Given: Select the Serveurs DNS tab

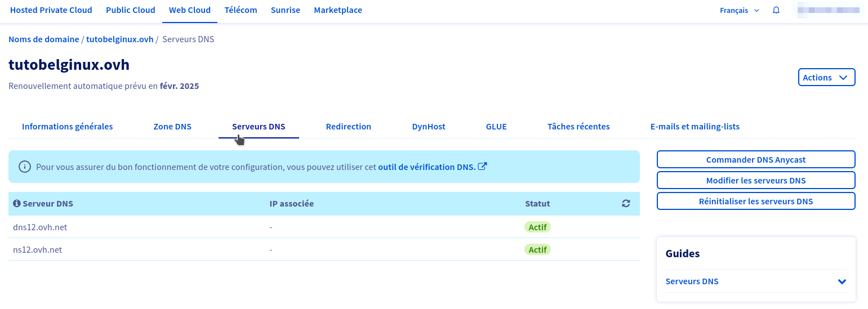Looking at the screenshot, I should click(259, 127).
